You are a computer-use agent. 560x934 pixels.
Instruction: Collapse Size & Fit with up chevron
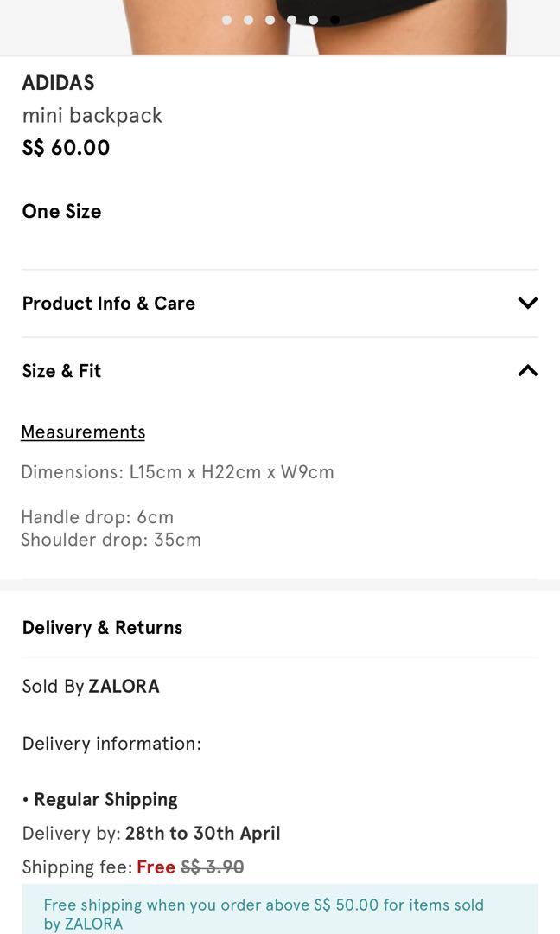click(x=527, y=370)
